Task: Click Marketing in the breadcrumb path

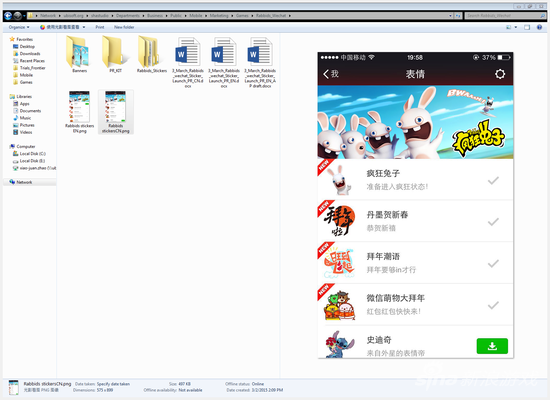Action: 219,15
